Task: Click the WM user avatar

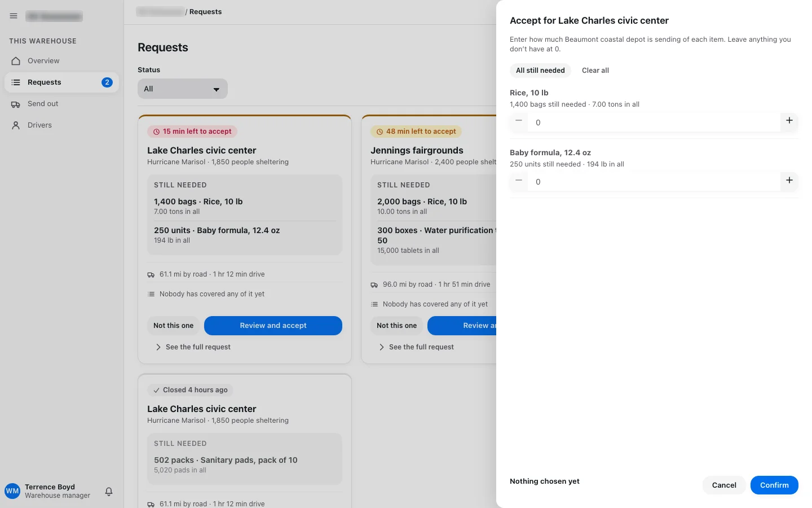Action: (12, 491)
